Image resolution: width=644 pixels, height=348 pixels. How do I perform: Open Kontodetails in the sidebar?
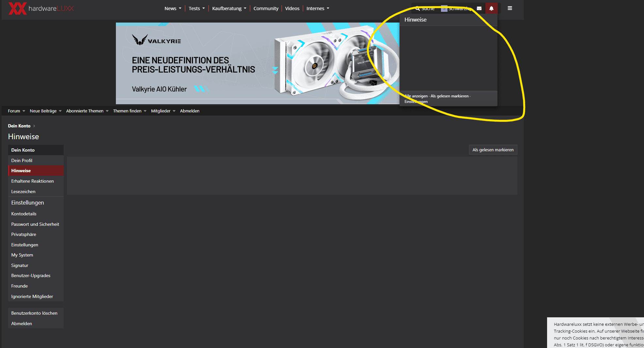pyautogui.click(x=36, y=214)
